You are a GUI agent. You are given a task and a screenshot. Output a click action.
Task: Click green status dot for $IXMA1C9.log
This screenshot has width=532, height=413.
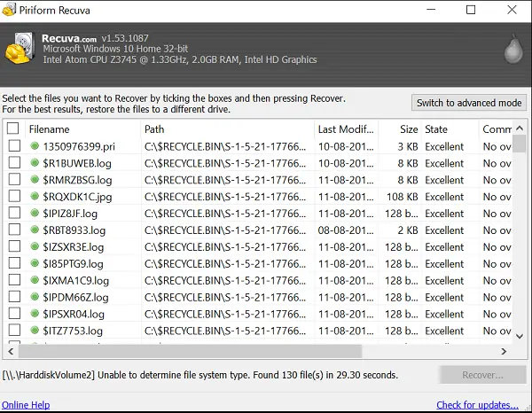click(x=35, y=280)
